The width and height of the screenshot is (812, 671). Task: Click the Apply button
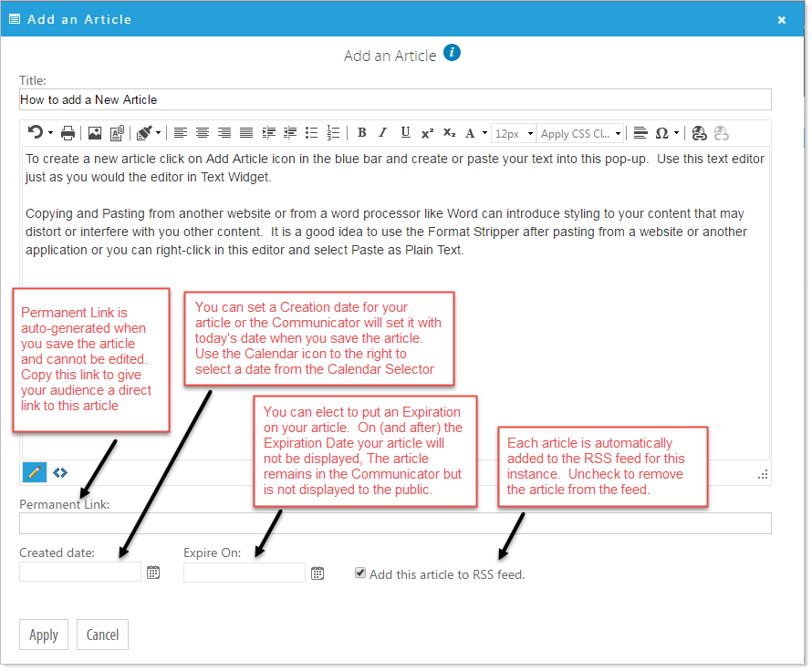[44, 635]
